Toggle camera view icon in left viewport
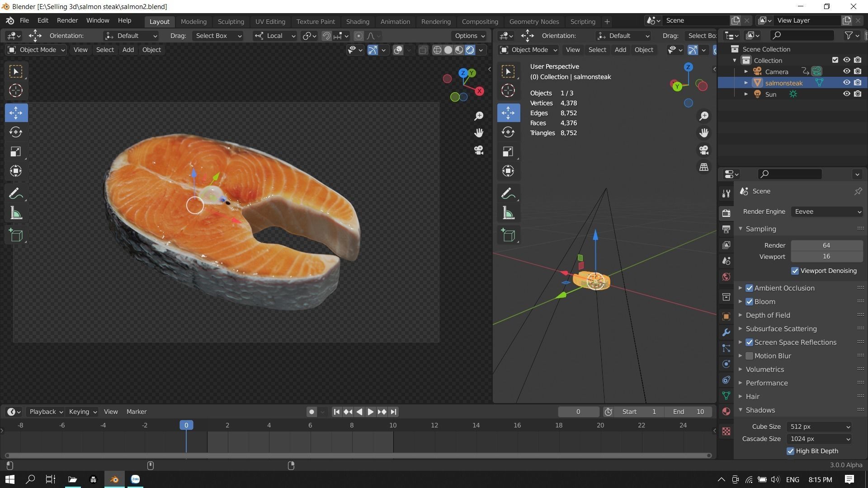This screenshot has height=488, width=868. pyautogui.click(x=479, y=150)
